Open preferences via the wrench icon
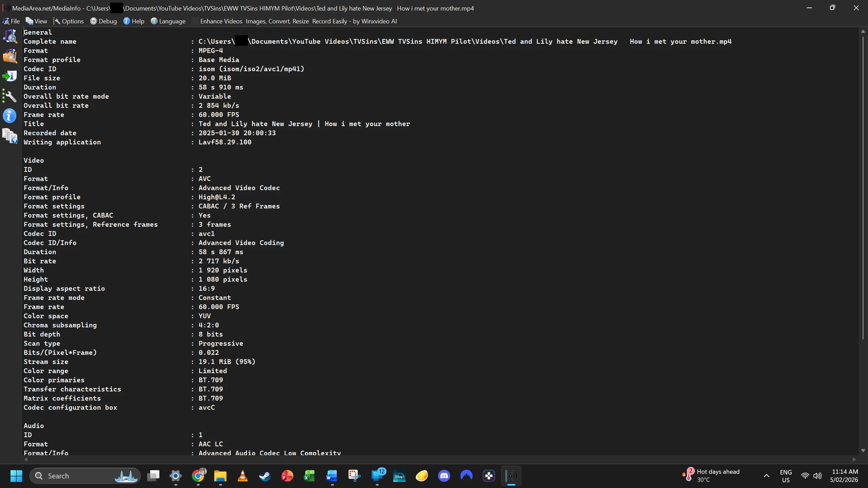 coord(10,97)
